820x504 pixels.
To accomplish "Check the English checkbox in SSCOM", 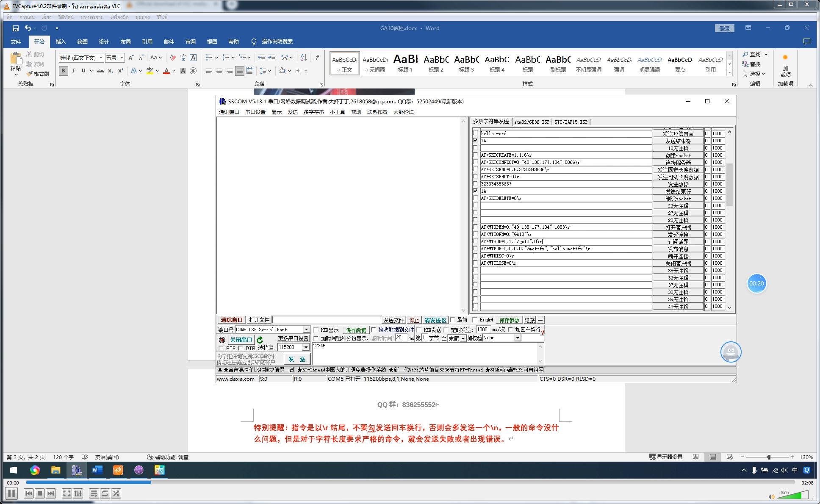I will click(475, 320).
